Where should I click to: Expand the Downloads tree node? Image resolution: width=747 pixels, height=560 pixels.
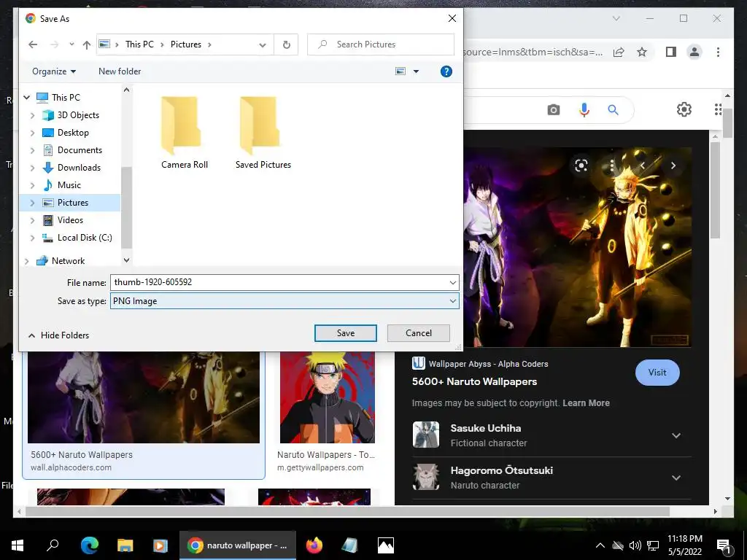click(x=32, y=168)
